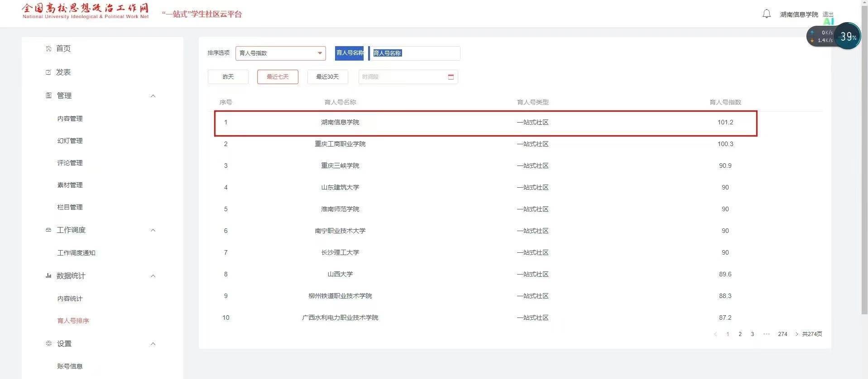
Task: Click the 育人号名称 field-type selector
Action: (350, 53)
